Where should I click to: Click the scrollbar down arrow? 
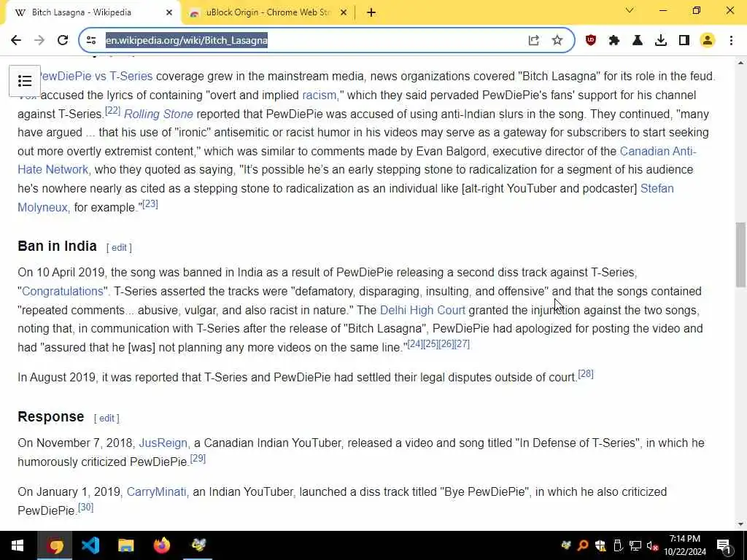[740, 525]
